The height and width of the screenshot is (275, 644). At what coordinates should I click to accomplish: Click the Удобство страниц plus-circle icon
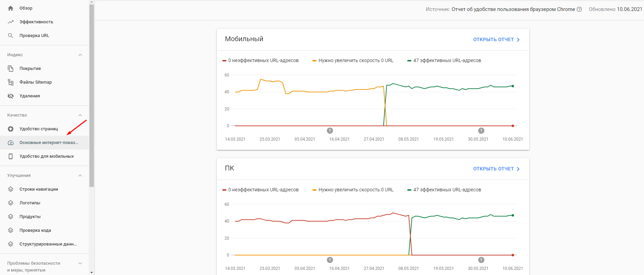[11, 129]
